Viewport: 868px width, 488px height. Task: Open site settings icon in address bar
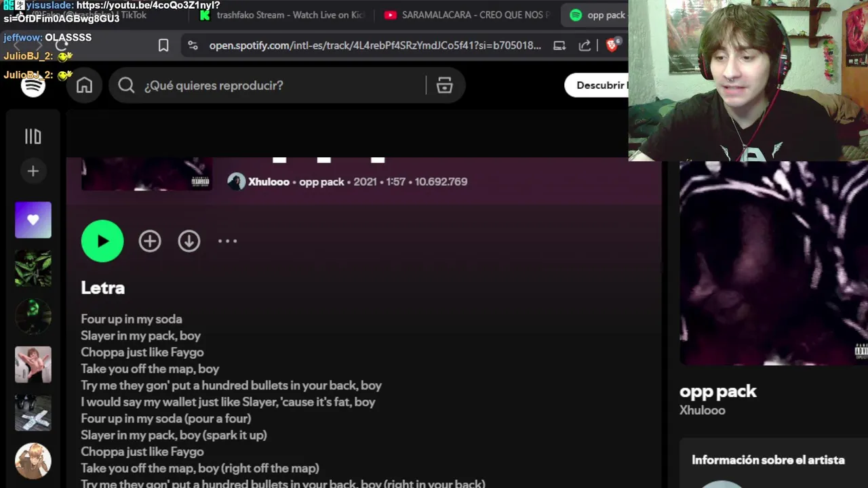193,45
